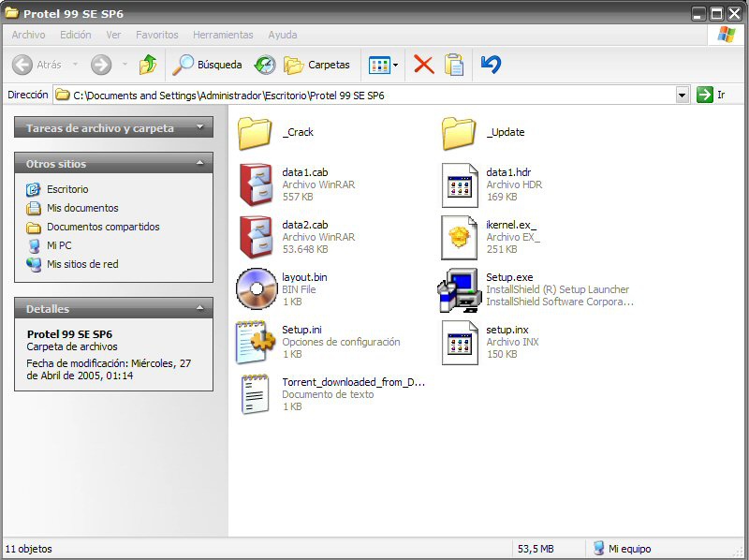Image resolution: width=749 pixels, height=560 pixels.
Task: Collapse the Otros sitios panel
Action: click(x=113, y=164)
